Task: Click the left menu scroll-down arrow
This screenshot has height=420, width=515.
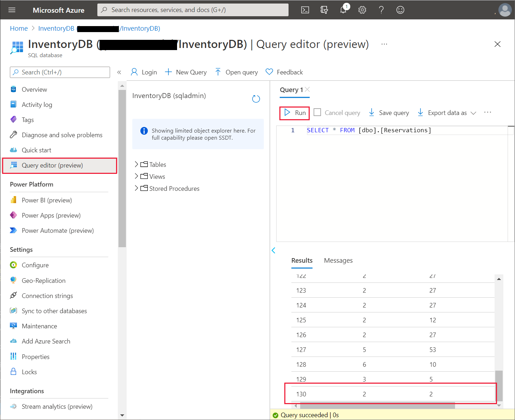Action: 122,415
